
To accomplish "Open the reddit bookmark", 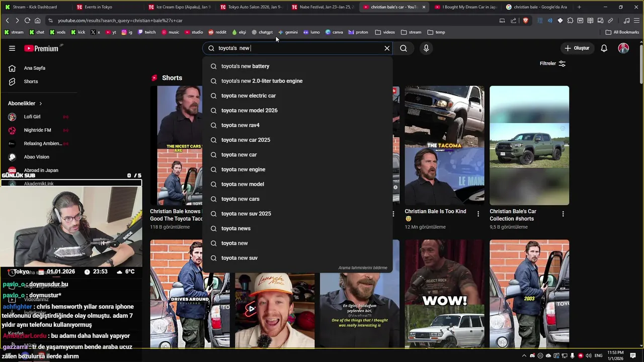I will click(217, 32).
